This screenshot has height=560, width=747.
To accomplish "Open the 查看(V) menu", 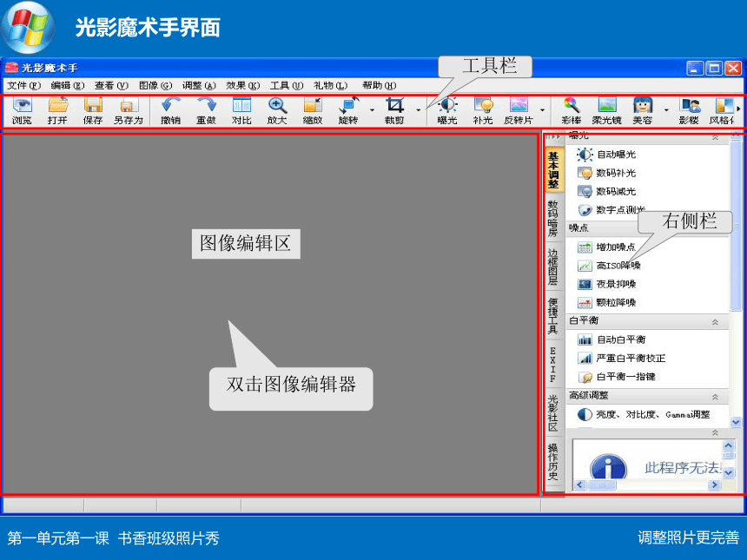I will tap(111, 86).
